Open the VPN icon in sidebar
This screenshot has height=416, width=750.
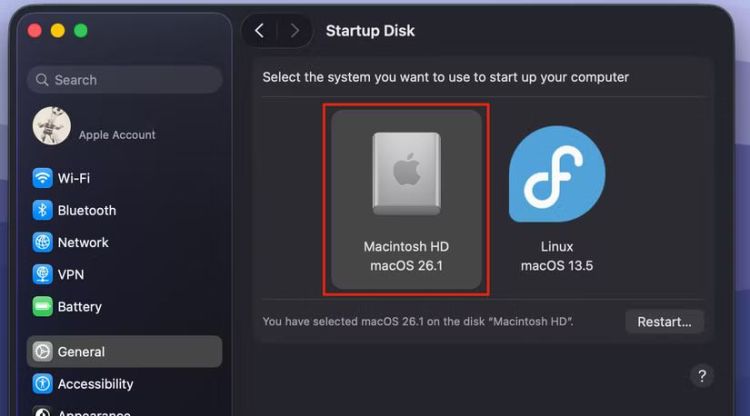click(x=43, y=274)
